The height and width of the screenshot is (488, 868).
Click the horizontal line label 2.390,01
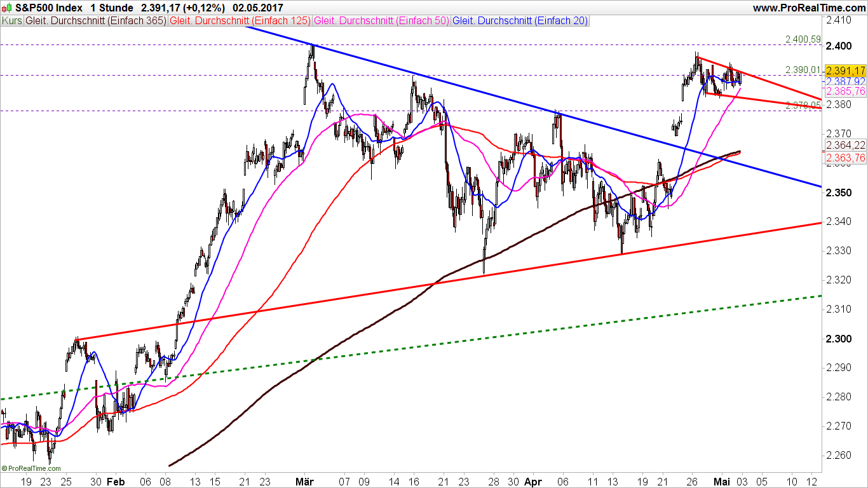804,69
